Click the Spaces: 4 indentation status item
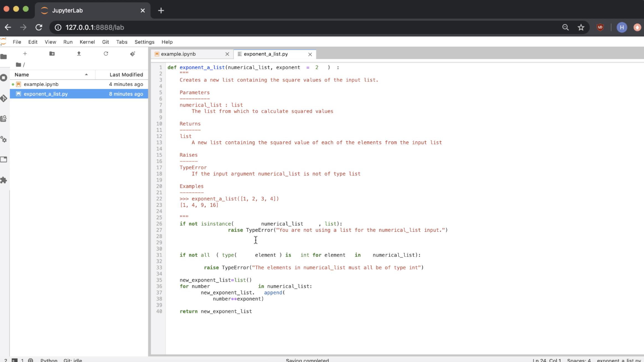The width and height of the screenshot is (644, 362). pos(579,360)
